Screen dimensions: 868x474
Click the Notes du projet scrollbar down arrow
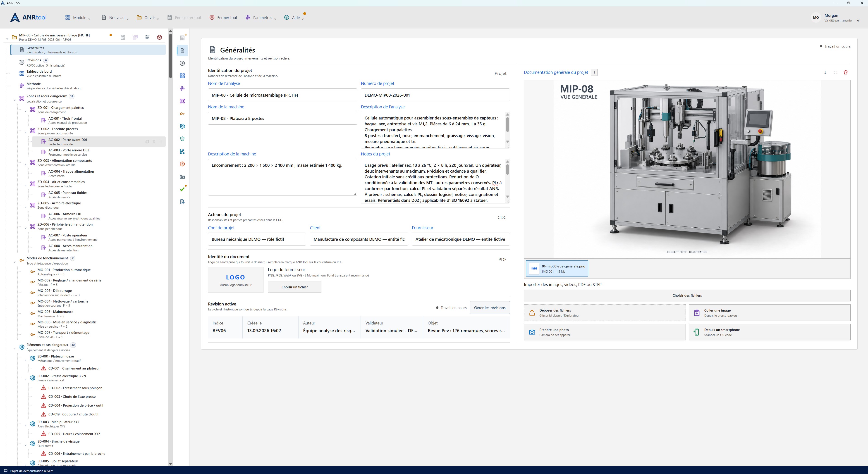(507, 197)
